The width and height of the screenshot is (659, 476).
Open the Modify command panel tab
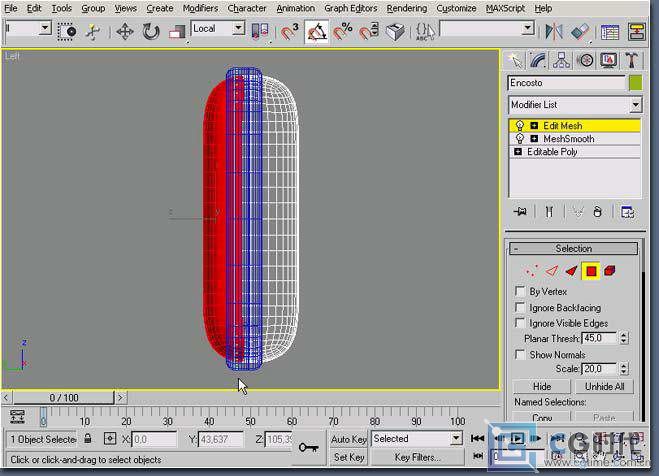pyautogui.click(x=538, y=60)
